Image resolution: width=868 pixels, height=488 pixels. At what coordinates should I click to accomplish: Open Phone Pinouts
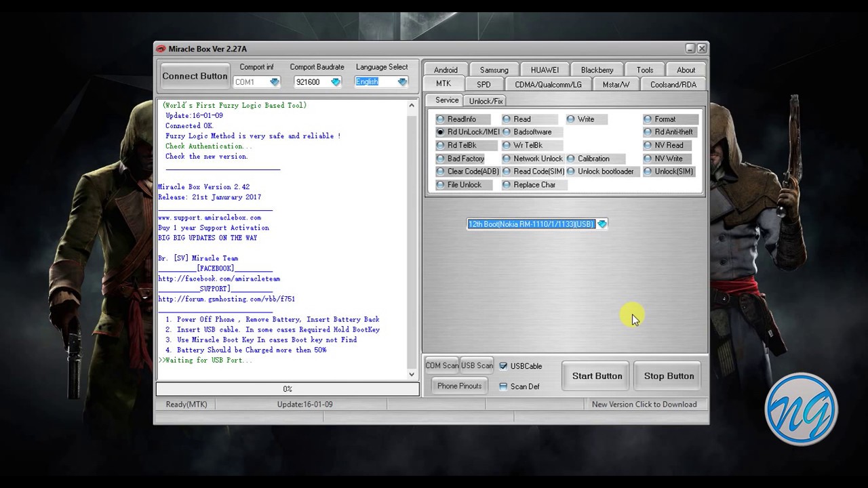point(459,386)
